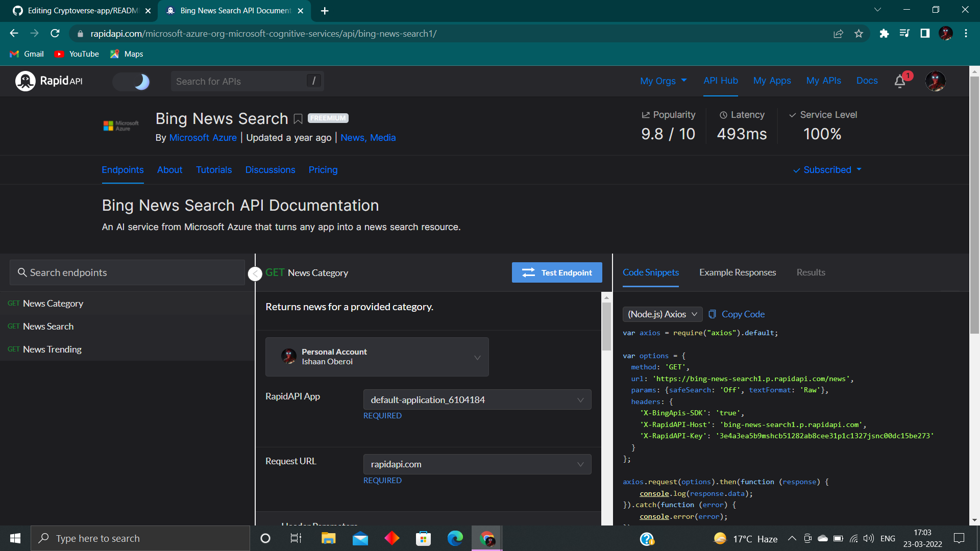Share this page from the address bar
The width and height of the screenshot is (980, 551).
coord(838,34)
